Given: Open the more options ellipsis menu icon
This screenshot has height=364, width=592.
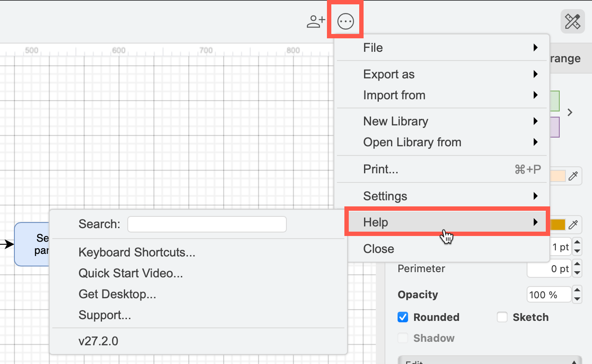Looking at the screenshot, I should pos(345,20).
